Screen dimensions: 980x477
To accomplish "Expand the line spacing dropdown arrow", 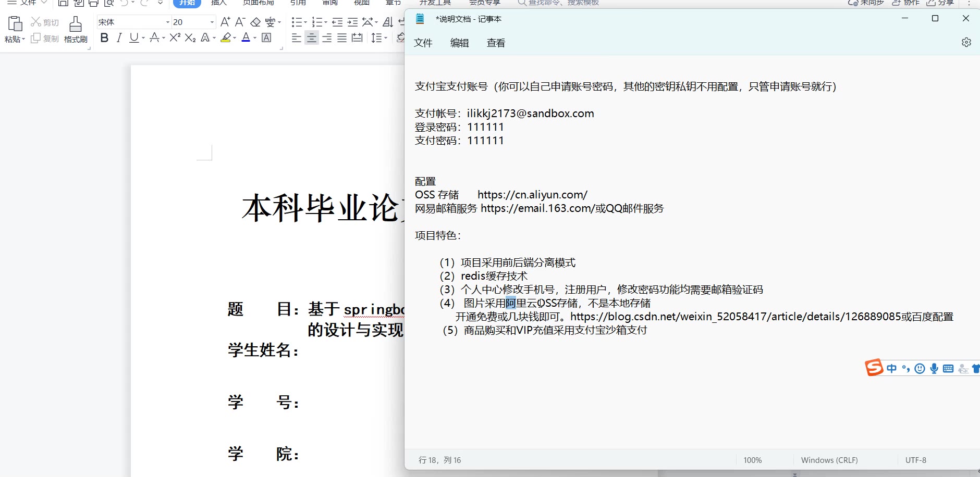I will 386,38.
